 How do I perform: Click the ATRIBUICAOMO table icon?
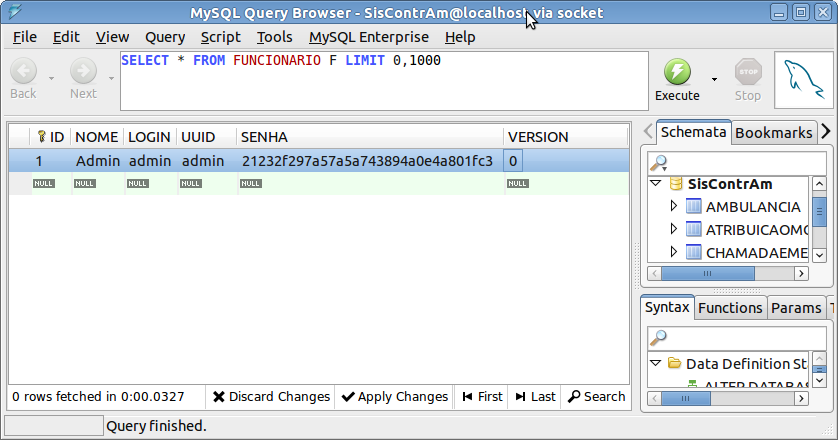tap(693, 229)
